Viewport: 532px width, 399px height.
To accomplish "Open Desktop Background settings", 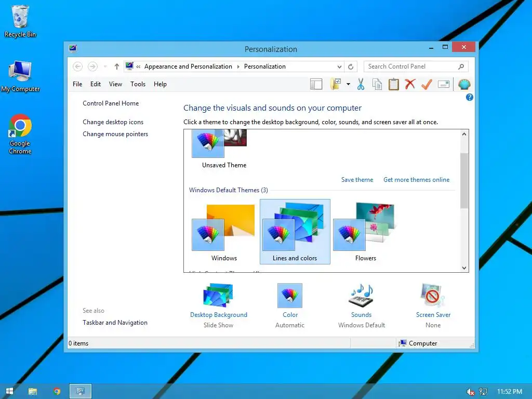I will (x=219, y=305).
